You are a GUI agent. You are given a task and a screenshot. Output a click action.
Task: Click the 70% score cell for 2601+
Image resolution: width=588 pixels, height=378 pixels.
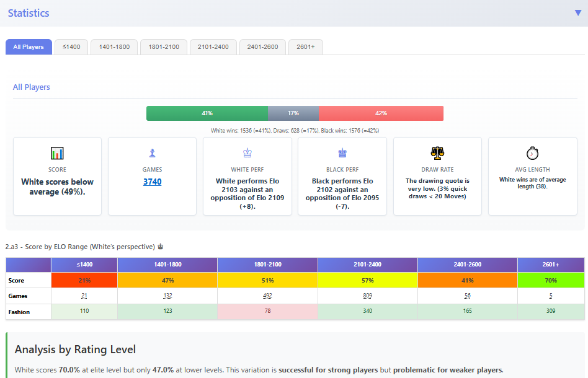[x=550, y=280]
